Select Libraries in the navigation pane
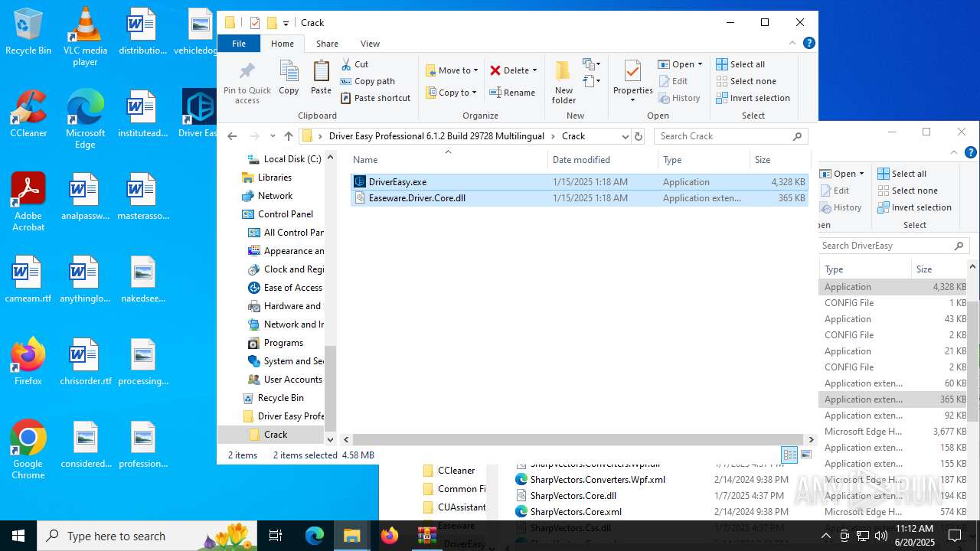 coord(266,178)
